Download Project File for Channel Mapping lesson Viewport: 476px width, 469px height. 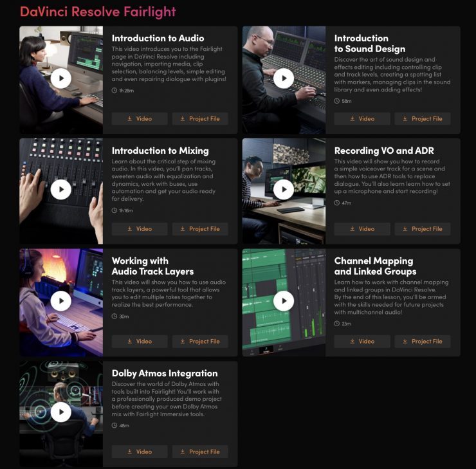(423, 342)
